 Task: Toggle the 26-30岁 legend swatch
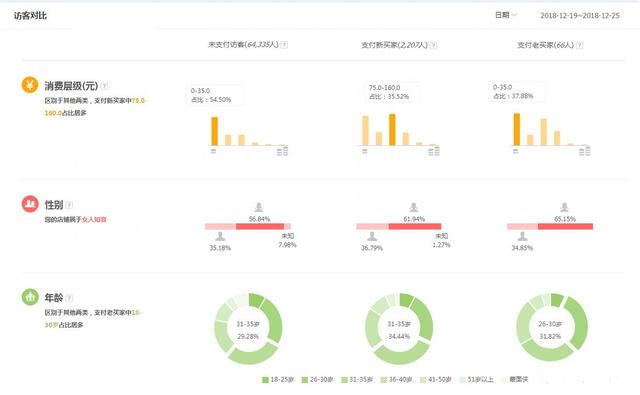pyautogui.click(x=304, y=380)
